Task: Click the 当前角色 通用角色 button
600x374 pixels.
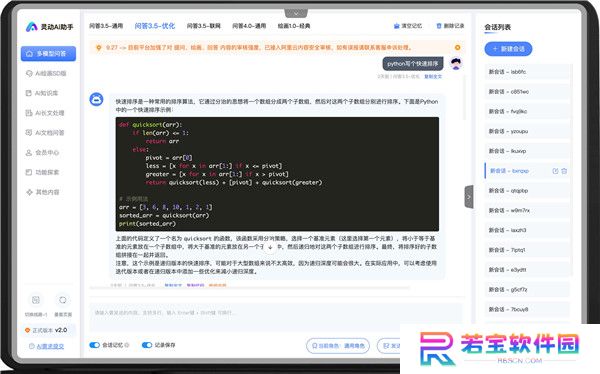Action: (338, 346)
